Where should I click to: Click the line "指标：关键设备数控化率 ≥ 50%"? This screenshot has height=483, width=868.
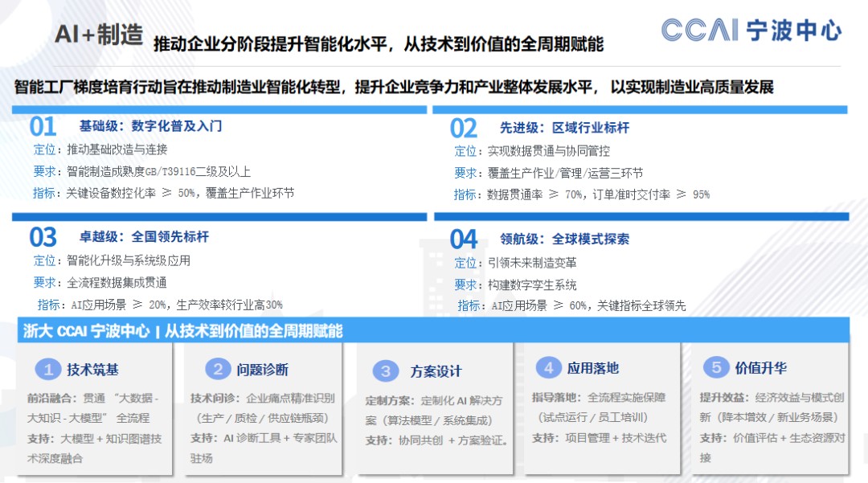coord(163,193)
